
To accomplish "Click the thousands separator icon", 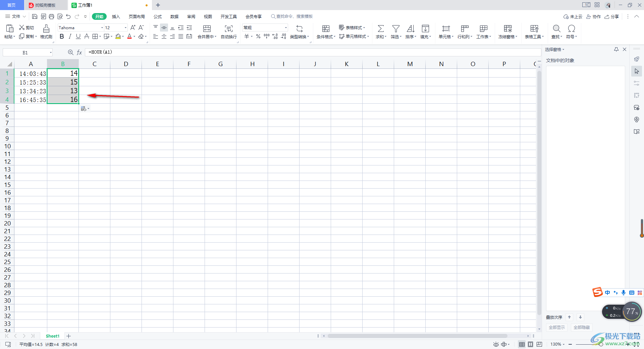I will (x=267, y=36).
